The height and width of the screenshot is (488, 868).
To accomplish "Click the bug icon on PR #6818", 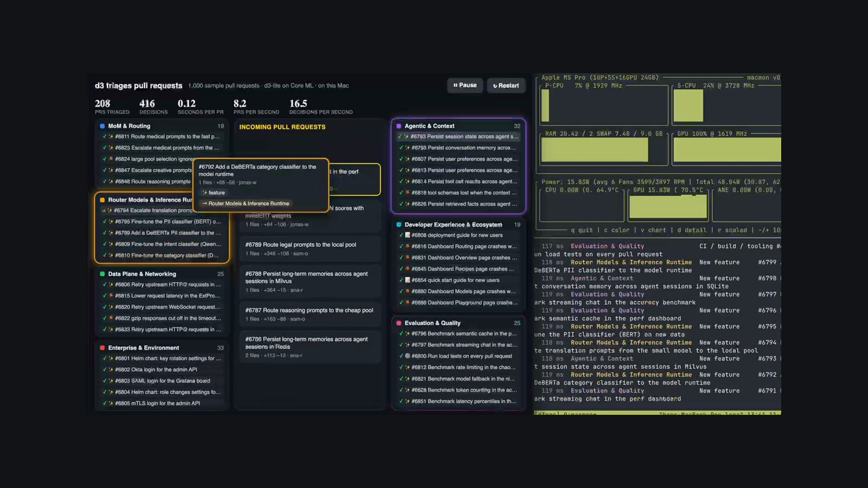I will click(x=407, y=192).
